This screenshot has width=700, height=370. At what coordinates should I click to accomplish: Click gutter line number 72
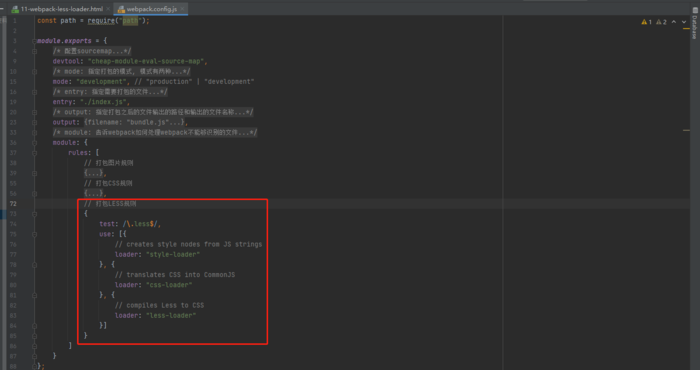click(13, 204)
